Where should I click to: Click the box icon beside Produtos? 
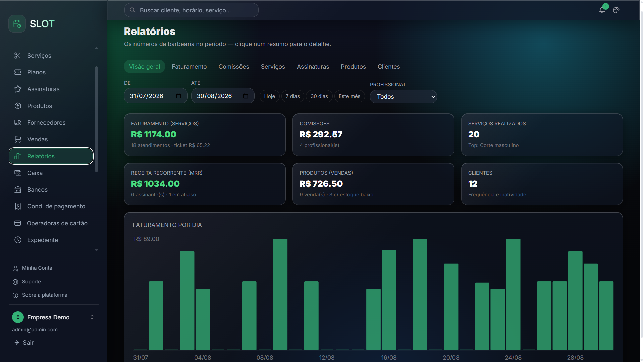click(18, 106)
